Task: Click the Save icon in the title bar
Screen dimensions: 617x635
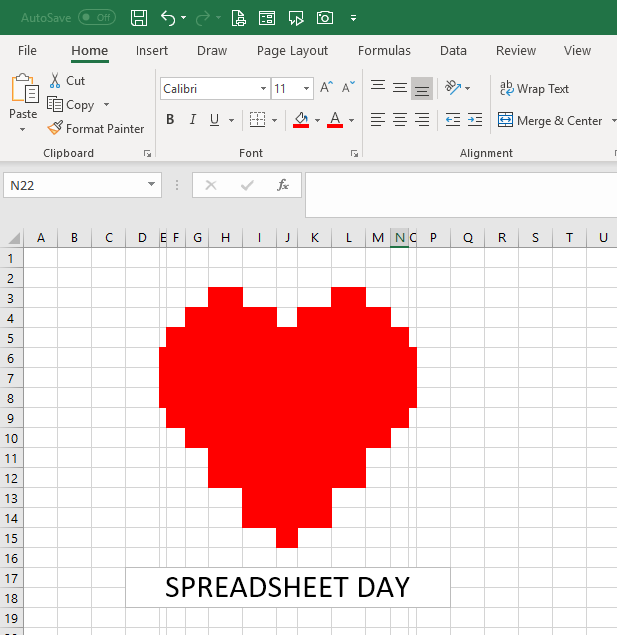Action: click(139, 18)
